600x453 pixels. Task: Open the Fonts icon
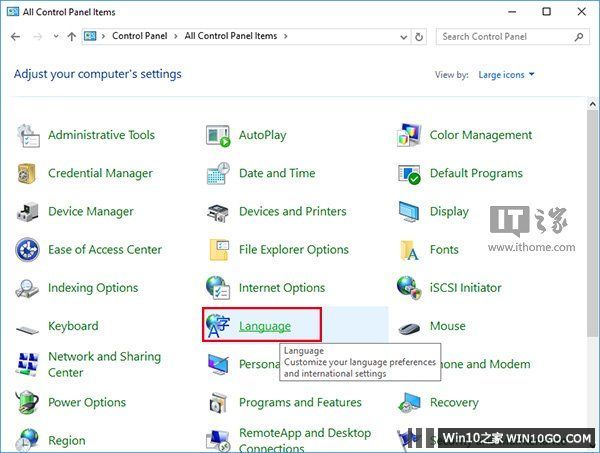409,250
